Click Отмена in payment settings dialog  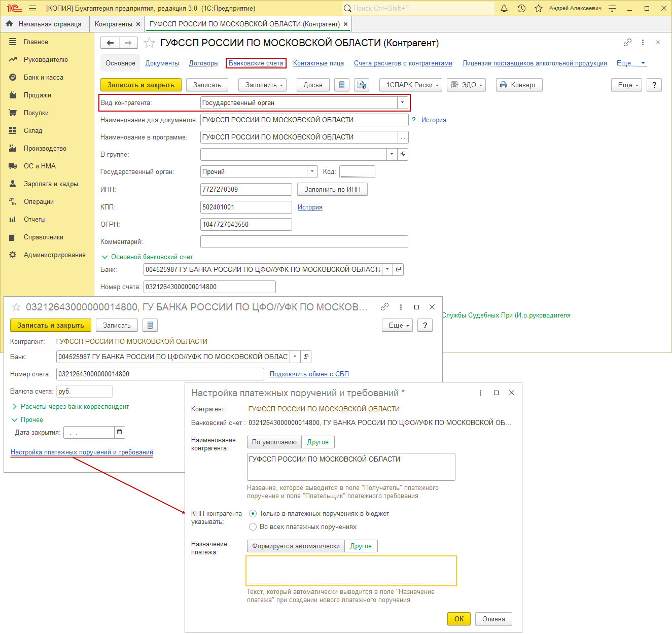(x=493, y=619)
